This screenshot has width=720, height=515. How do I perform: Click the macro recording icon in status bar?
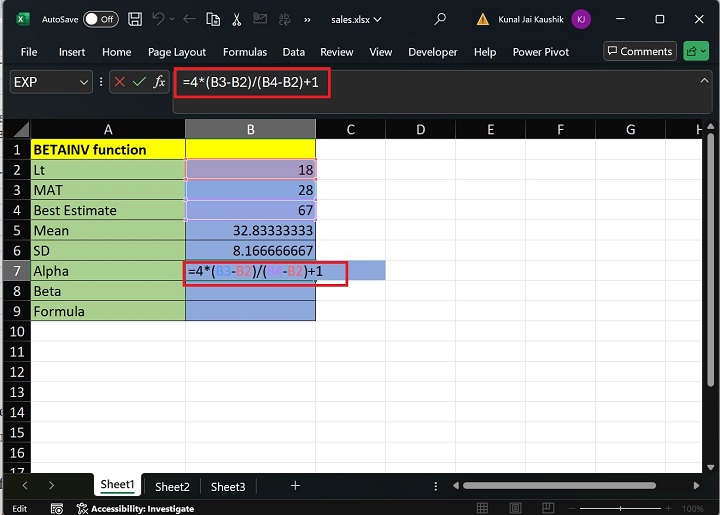pyautogui.click(x=57, y=509)
